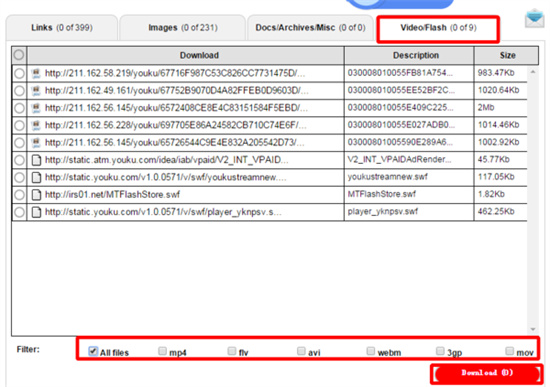This screenshot has height=387, width=550.
Task: Click the 2Mb size cell
Action: coord(486,107)
